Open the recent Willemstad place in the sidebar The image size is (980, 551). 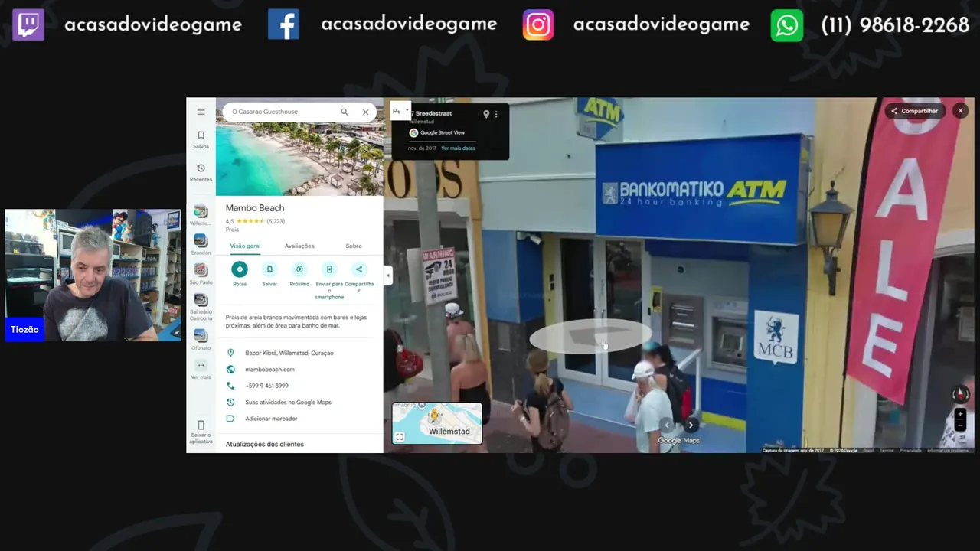pyautogui.click(x=201, y=215)
